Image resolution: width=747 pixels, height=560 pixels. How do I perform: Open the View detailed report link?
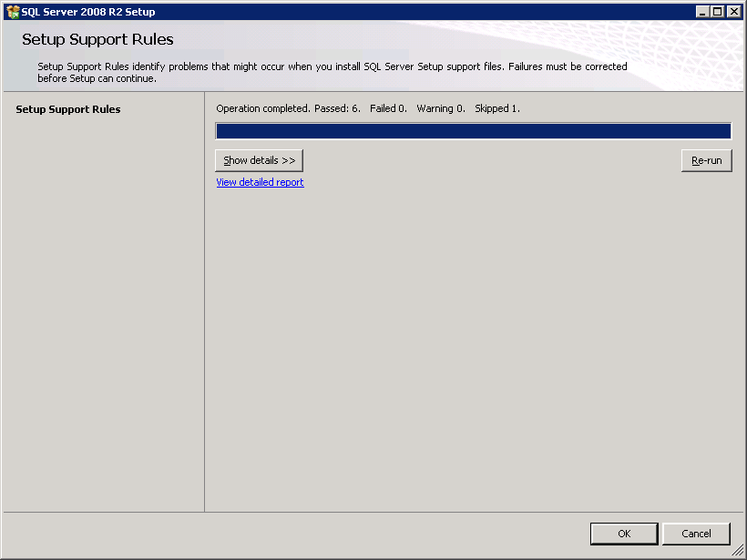[260, 182]
